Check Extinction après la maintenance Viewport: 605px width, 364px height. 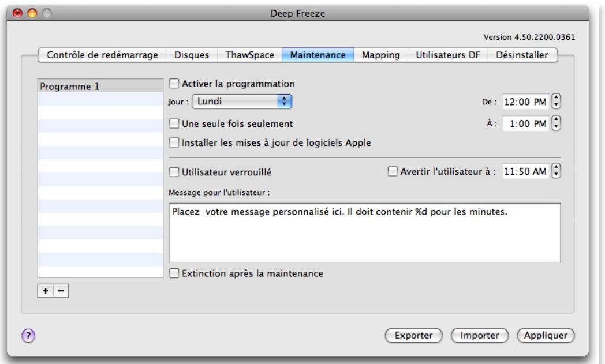(x=174, y=273)
